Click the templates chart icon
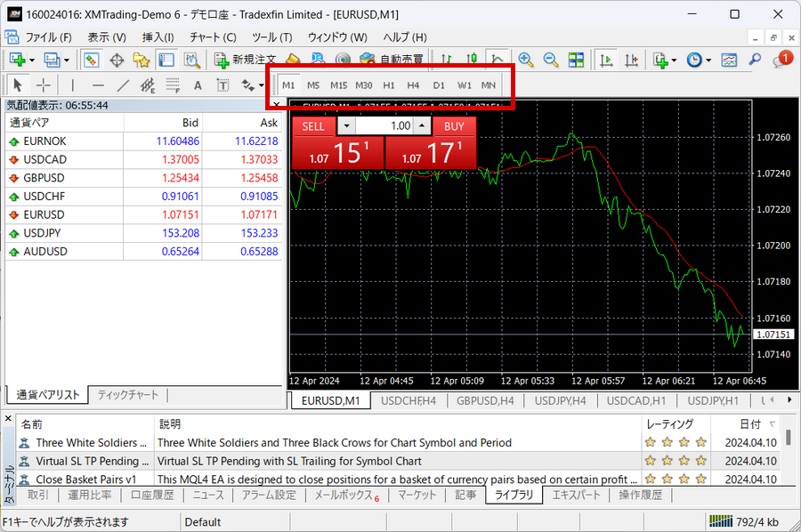Viewport: 801px width, 532px height. pyautogui.click(x=729, y=60)
